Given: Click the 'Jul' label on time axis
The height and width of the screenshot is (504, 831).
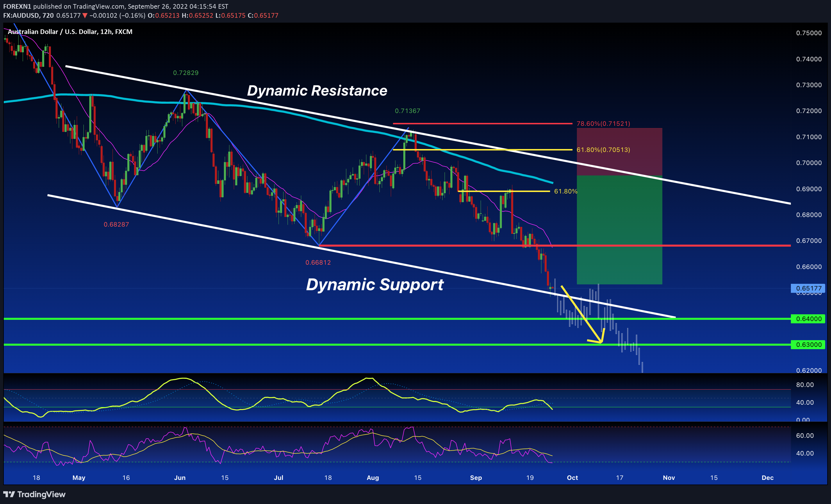Looking at the screenshot, I should [x=279, y=478].
